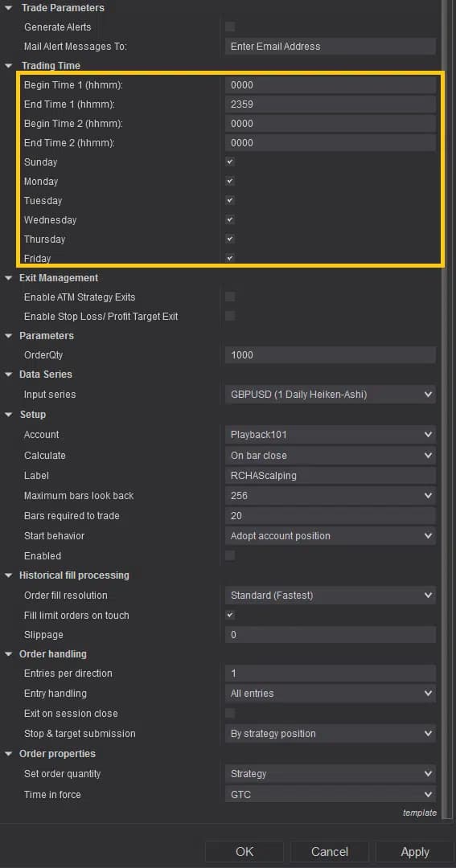Click the OrderQty input field
Viewport: 456px width, 868px height.
(x=331, y=355)
